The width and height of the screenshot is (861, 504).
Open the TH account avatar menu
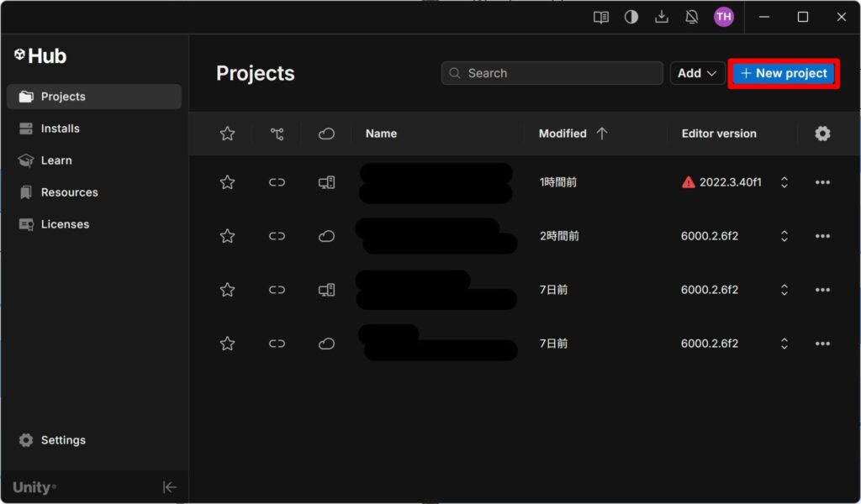click(723, 17)
